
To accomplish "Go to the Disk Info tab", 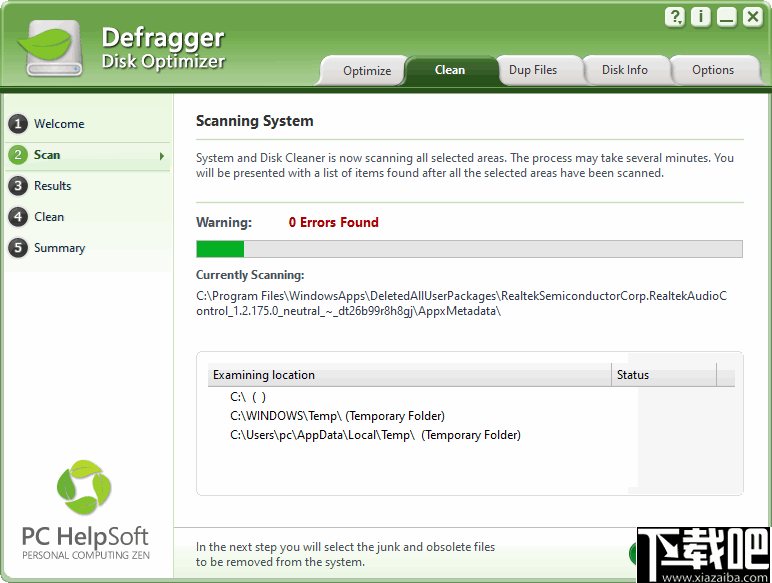I will [624, 70].
